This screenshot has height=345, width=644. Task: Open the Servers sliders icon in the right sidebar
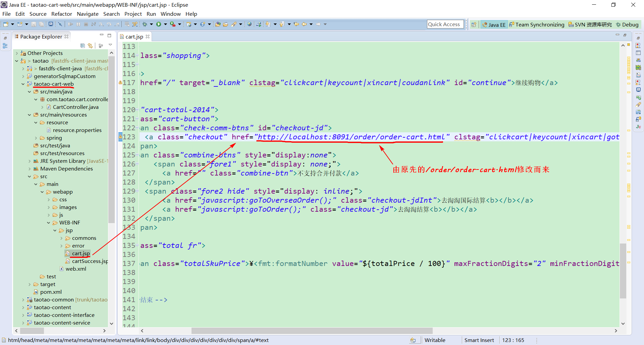[x=638, y=60]
